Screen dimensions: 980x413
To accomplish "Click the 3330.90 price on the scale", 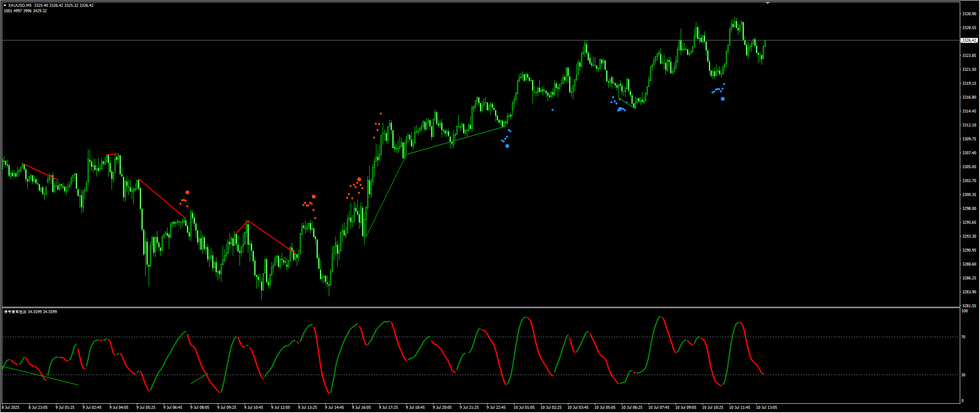I will [969, 14].
